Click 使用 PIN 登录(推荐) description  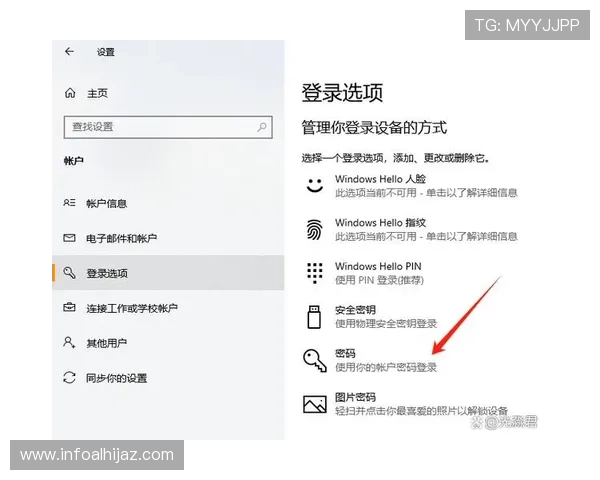coord(379,280)
